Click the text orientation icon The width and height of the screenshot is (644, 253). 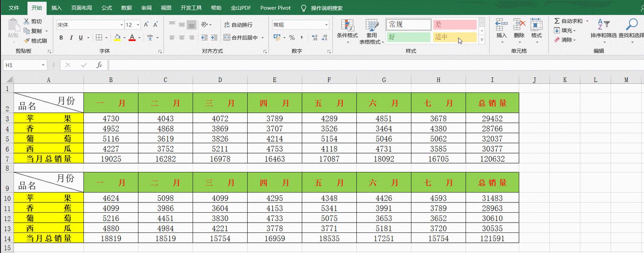point(204,25)
